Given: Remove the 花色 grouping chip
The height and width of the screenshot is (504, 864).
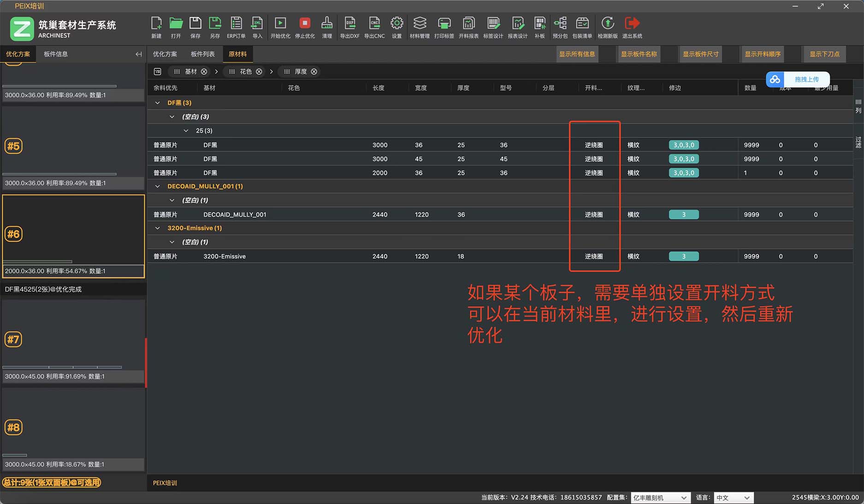Looking at the screenshot, I should click(259, 71).
